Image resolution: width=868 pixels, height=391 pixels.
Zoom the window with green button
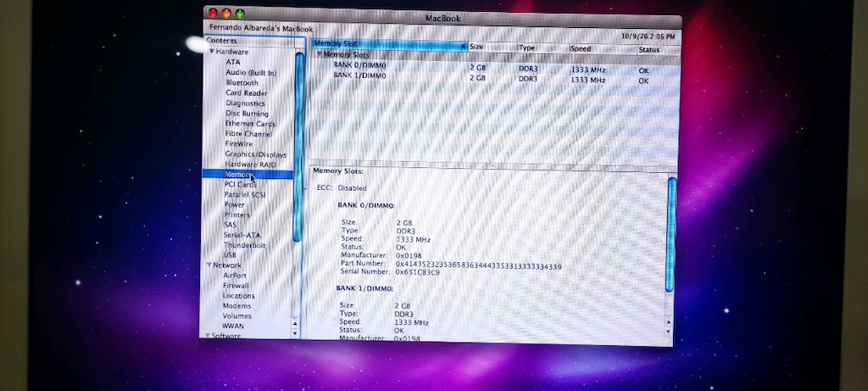click(240, 14)
